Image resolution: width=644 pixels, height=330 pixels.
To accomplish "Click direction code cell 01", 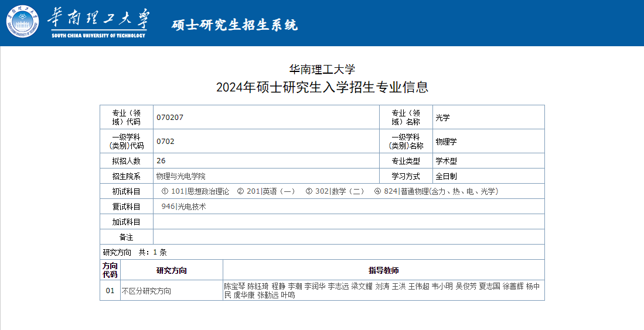I will pyautogui.click(x=110, y=291).
